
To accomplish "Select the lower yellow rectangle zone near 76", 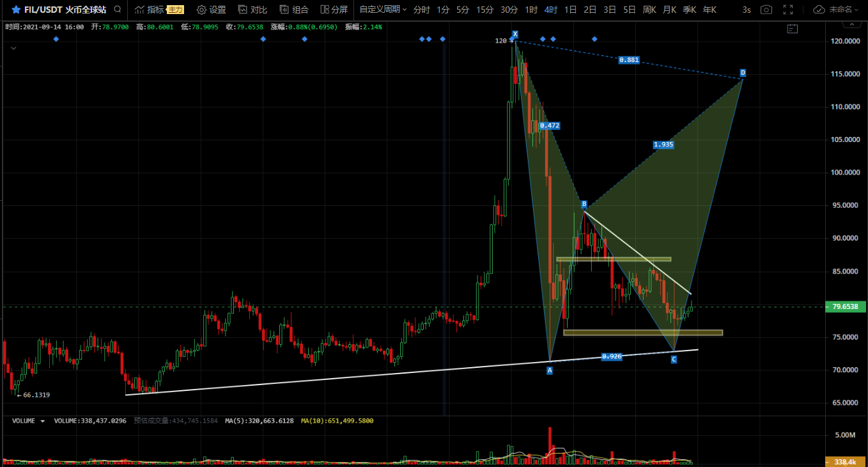I will (643, 333).
